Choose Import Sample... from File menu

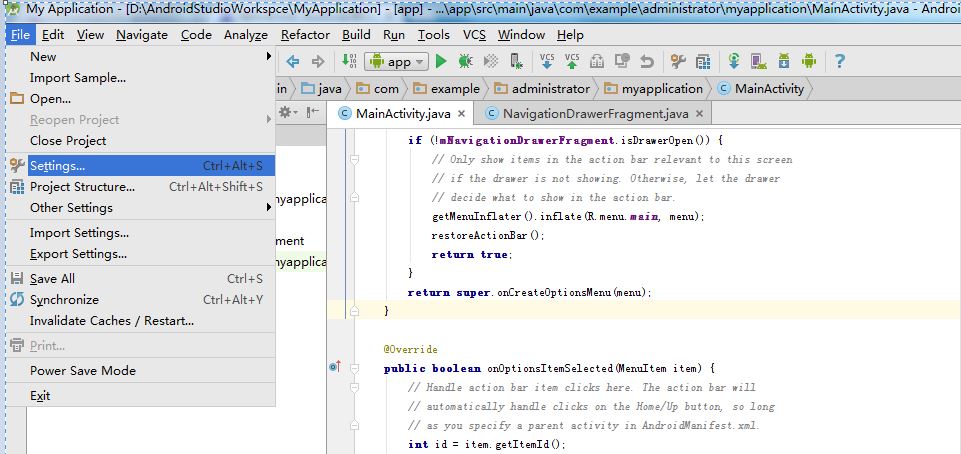[140, 78]
